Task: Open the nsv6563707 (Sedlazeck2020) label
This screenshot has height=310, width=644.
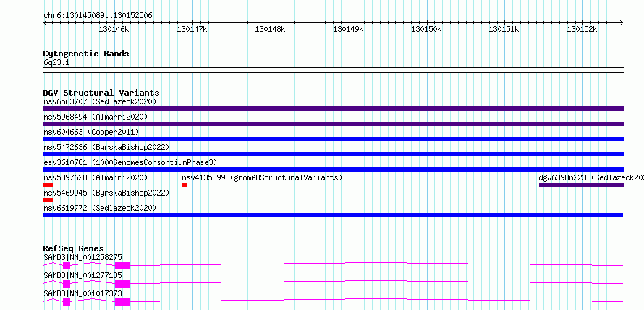Action: pos(100,101)
